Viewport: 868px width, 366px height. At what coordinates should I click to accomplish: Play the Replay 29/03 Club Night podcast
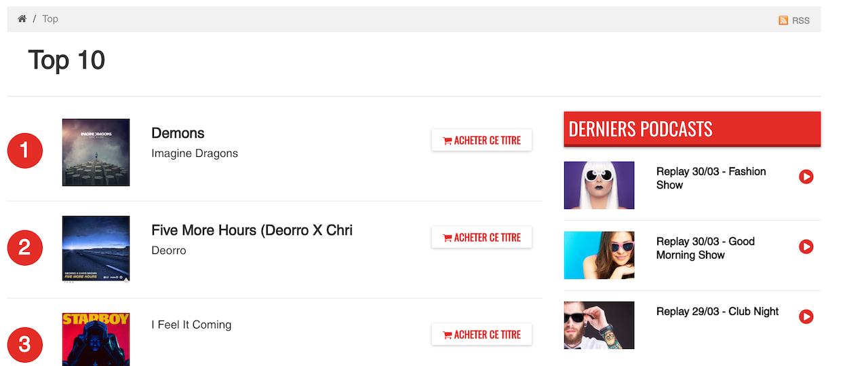point(806,316)
